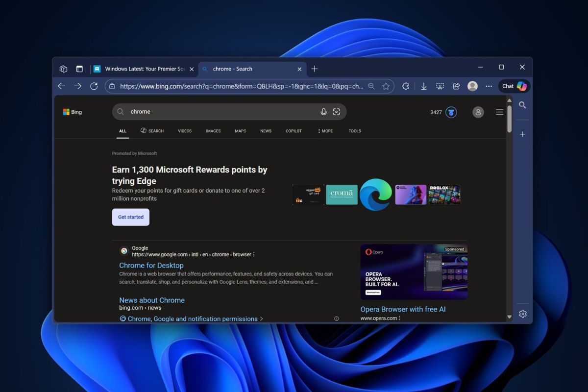Go back with the left arrow
Viewport: 588px width, 392px height.
[61, 86]
